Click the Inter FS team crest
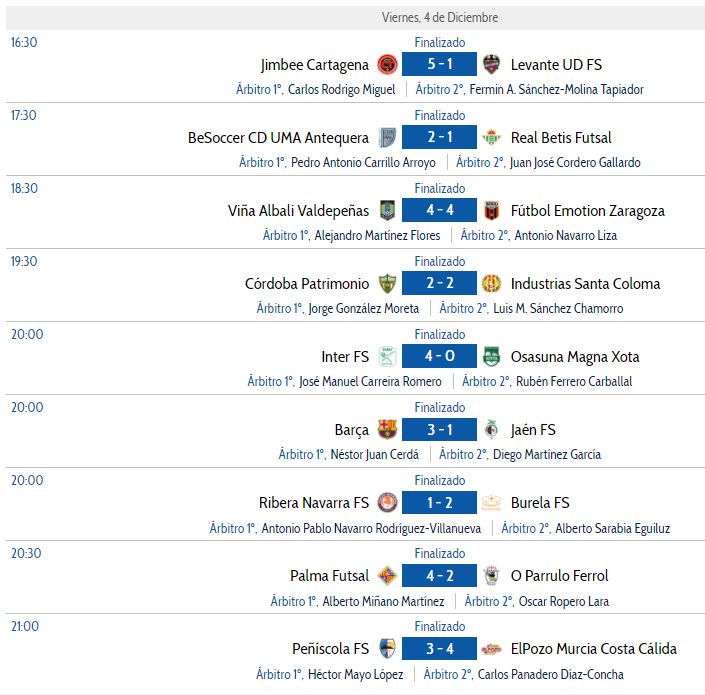Image resolution: width=705 pixels, height=695 pixels. click(387, 356)
